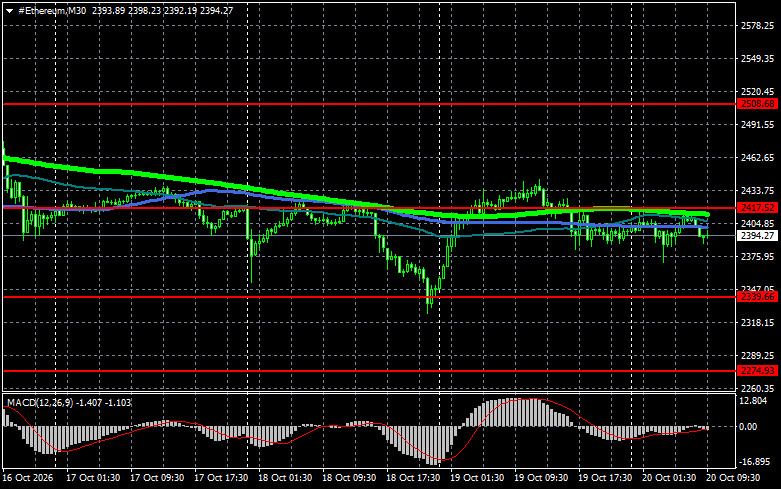This screenshot has width=781, height=489.
Task: Click the 2508.68 red price level label
Action: (758, 104)
